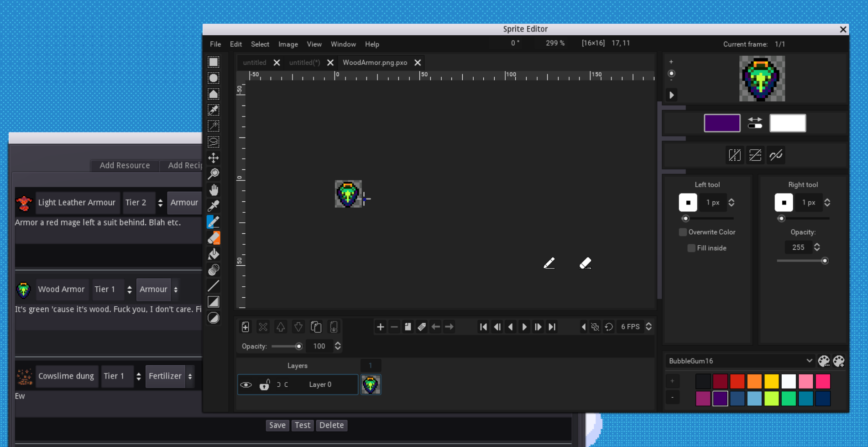Adjust the layer Opacity slider

(x=287, y=347)
